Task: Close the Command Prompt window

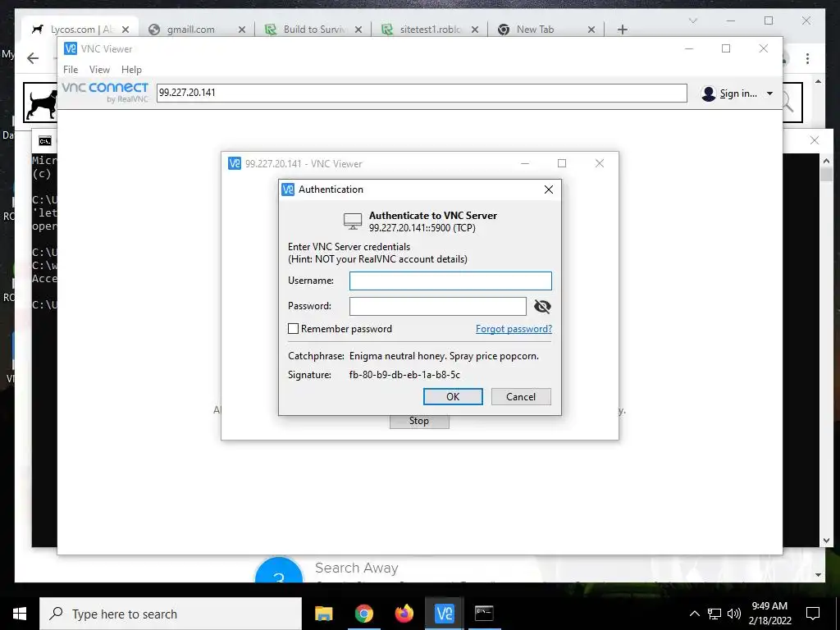Action: coord(815,140)
